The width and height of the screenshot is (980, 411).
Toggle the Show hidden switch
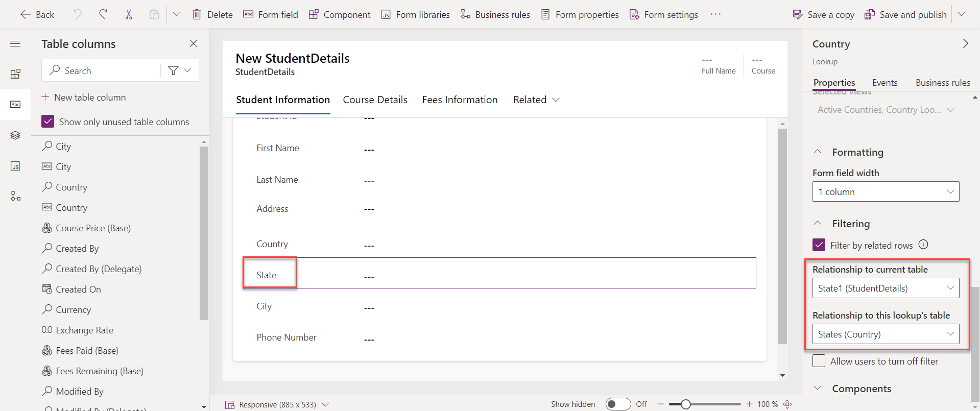click(618, 404)
